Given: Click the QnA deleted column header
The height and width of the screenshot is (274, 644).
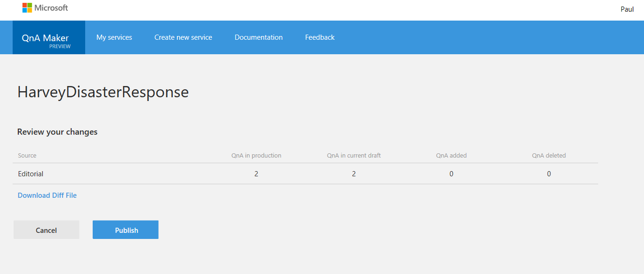Looking at the screenshot, I should (549, 156).
